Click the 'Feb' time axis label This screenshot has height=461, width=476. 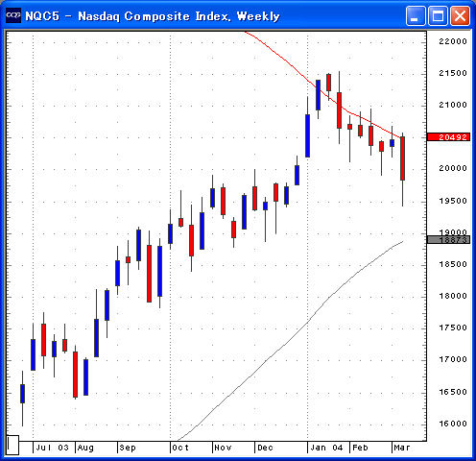pyautogui.click(x=360, y=448)
